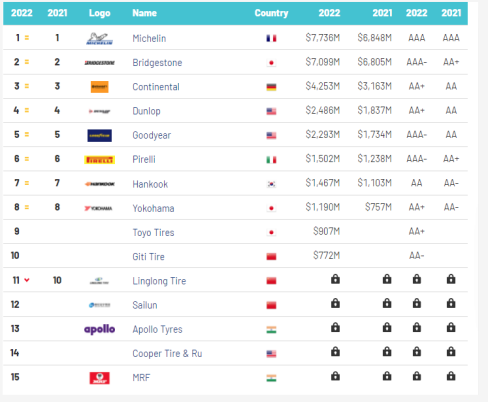
Task: Click the orange Continental logo
Action: (x=99, y=87)
